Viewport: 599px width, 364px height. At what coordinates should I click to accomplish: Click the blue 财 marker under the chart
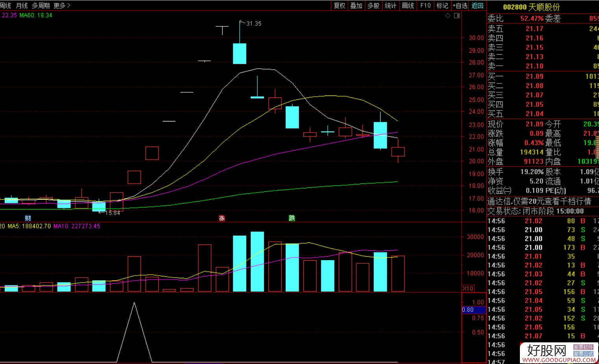pyautogui.click(x=28, y=218)
